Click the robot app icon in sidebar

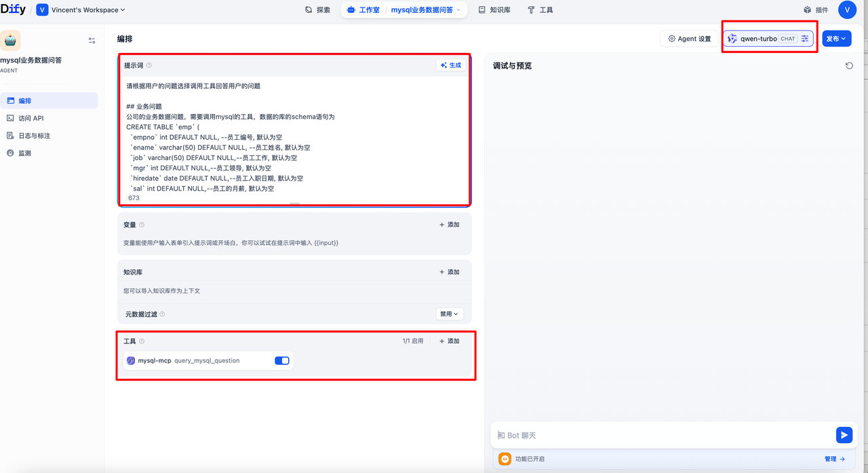(10, 41)
